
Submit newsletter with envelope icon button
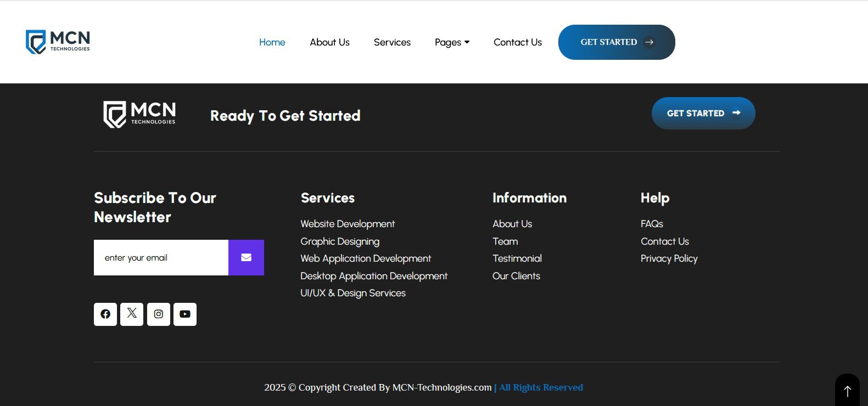(246, 257)
